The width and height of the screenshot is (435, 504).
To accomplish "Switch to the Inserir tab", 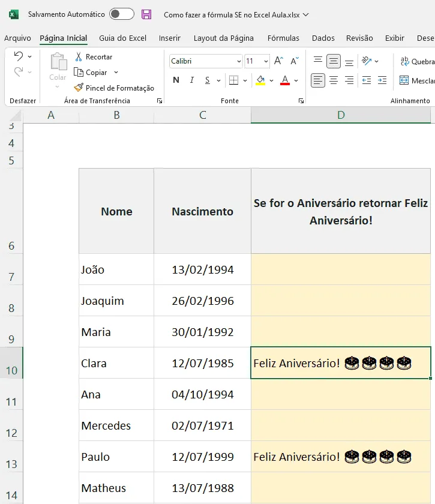I will [169, 38].
